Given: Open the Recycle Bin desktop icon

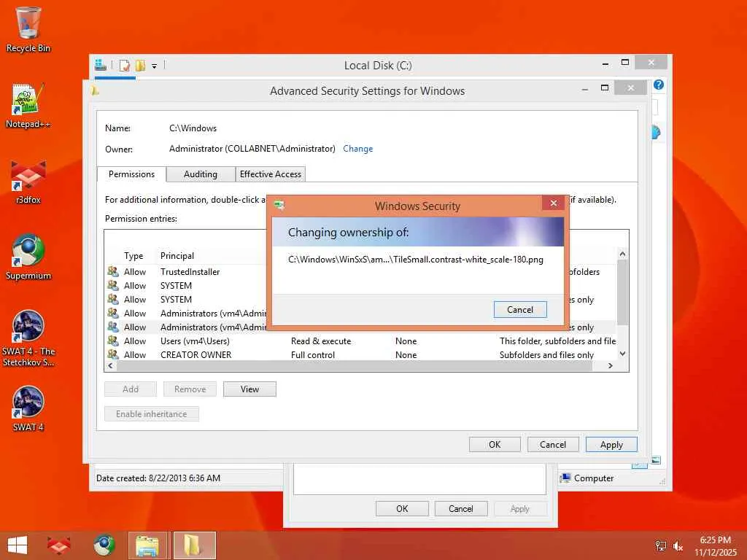Looking at the screenshot, I should [28, 29].
